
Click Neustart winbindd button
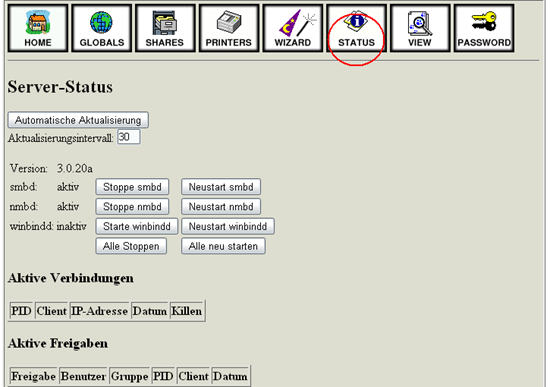coord(228,226)
